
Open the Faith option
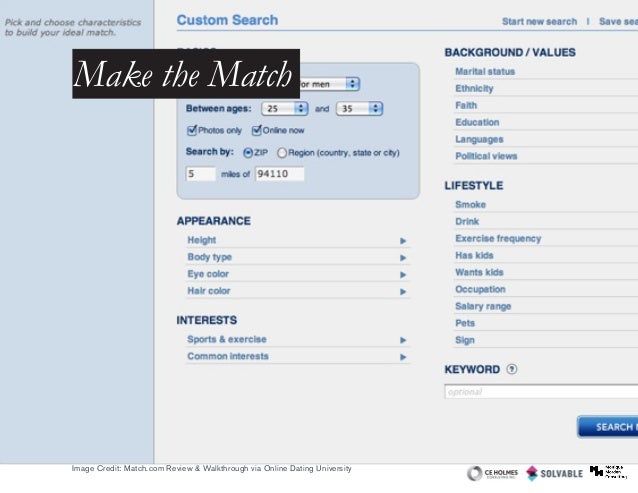(x=466, y=106)
